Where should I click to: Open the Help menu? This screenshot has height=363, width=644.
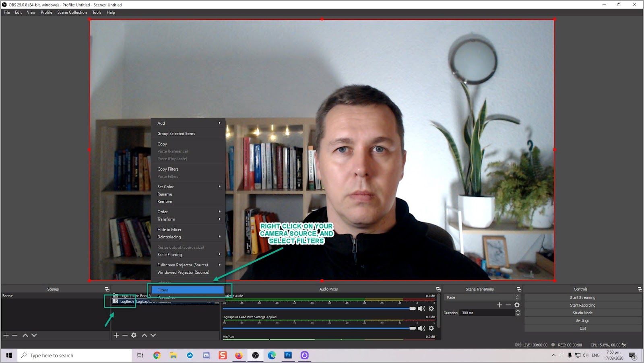[111, 12]
